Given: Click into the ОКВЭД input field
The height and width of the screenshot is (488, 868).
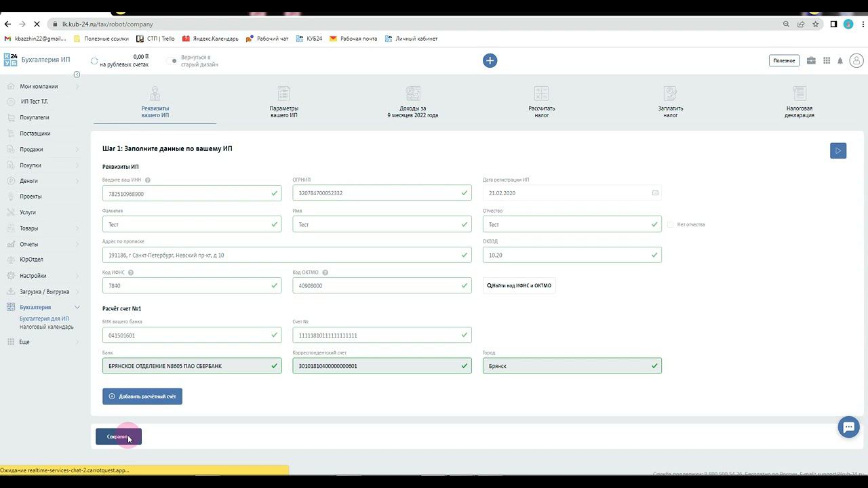Looking at the screenshot, I should click(x=566, y=255).
